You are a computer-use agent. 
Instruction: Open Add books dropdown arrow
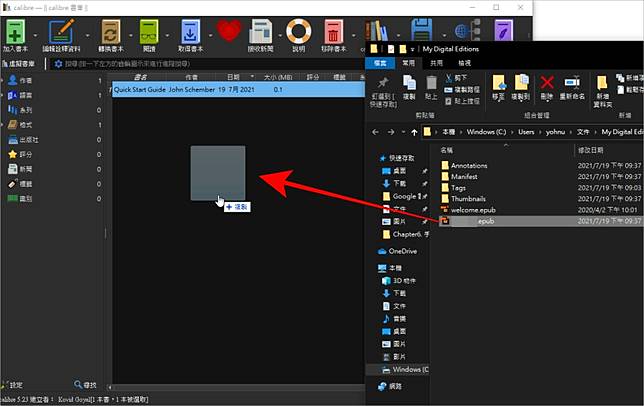coord(35,36)
